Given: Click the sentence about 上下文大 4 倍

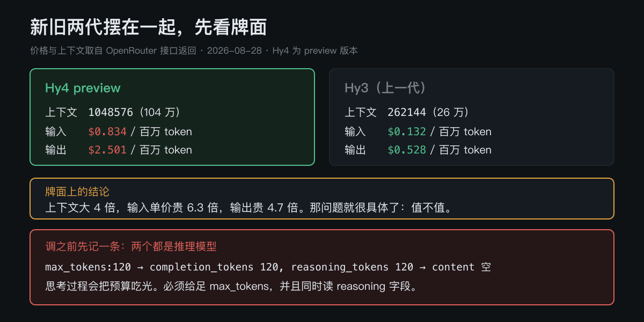Looking at the screenshot, I should pos(248,208).
